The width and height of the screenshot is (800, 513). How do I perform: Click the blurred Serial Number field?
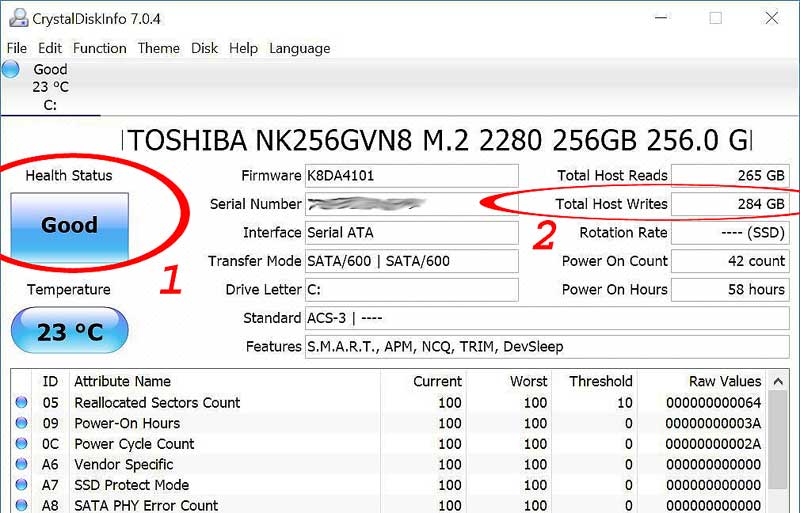(x=411, y=204)
